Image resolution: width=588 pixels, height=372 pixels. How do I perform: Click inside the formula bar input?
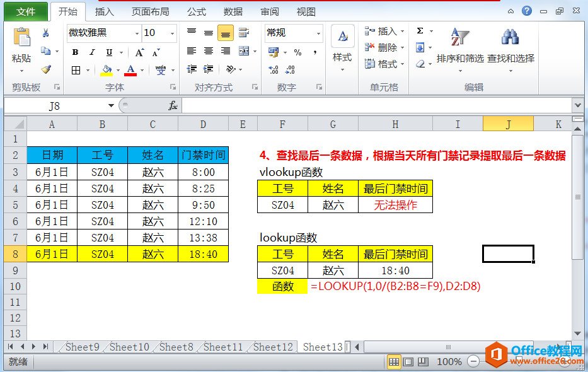[378, 106]
